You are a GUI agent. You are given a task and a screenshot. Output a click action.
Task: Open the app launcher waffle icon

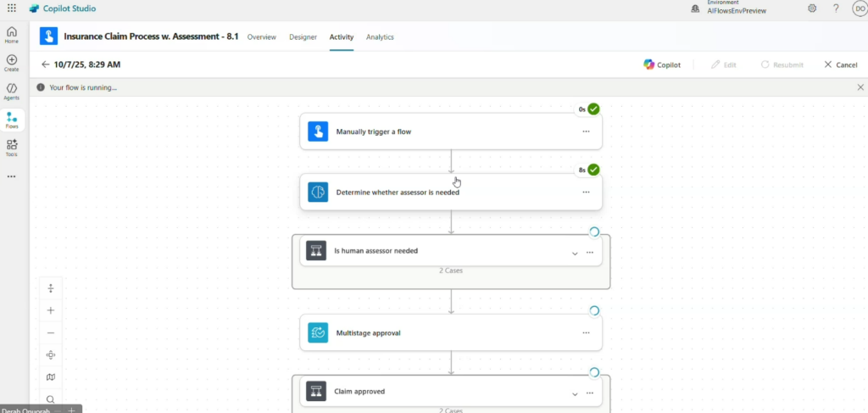[11, 8]
